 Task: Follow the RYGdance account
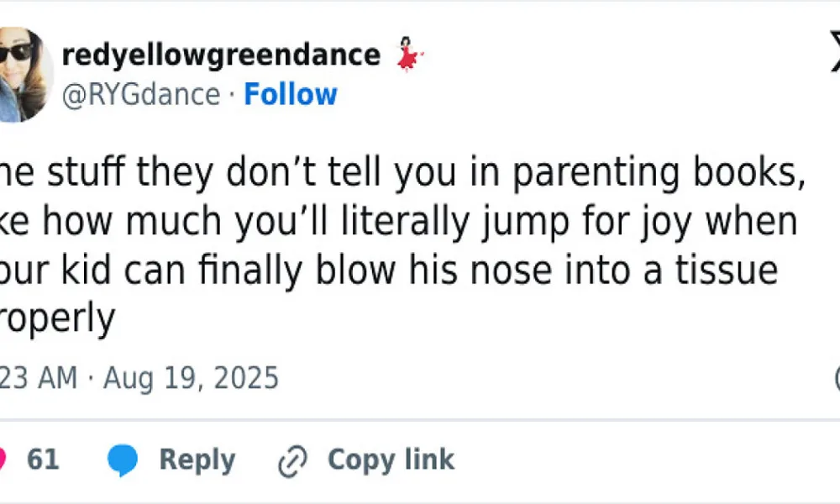291,95
